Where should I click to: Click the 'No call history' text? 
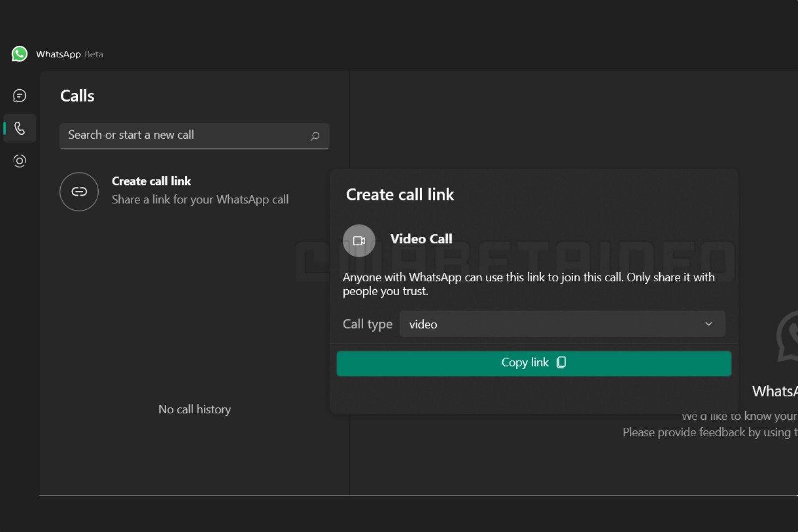coord(195,409)
